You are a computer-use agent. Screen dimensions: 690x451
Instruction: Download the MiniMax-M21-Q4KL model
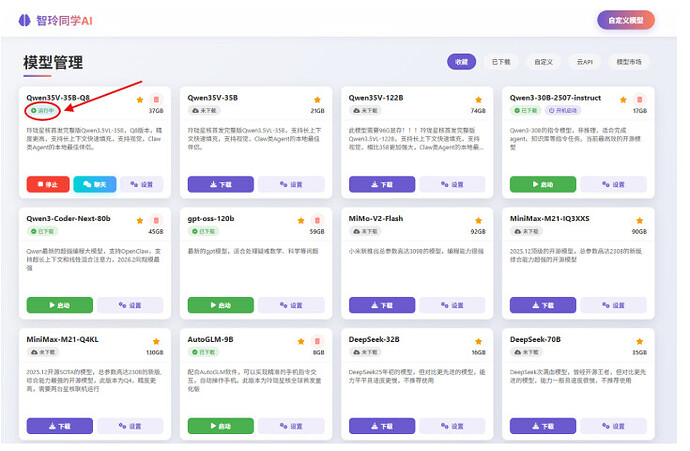60,426
